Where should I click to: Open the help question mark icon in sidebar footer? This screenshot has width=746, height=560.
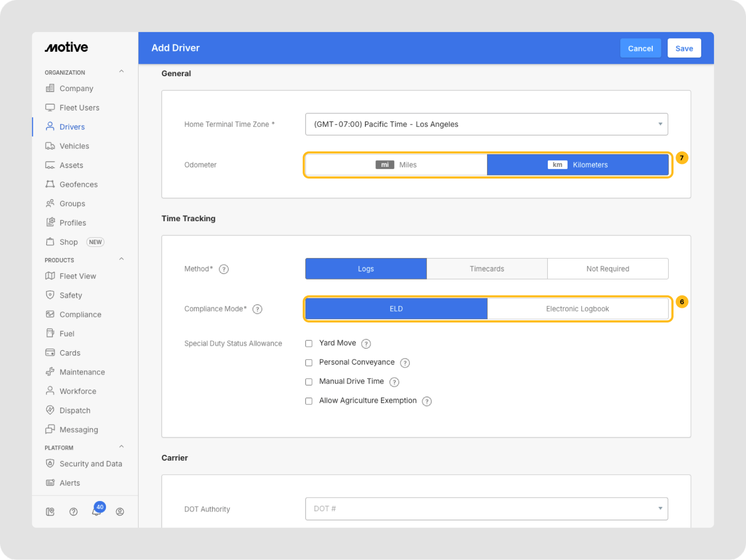(74, 511)
